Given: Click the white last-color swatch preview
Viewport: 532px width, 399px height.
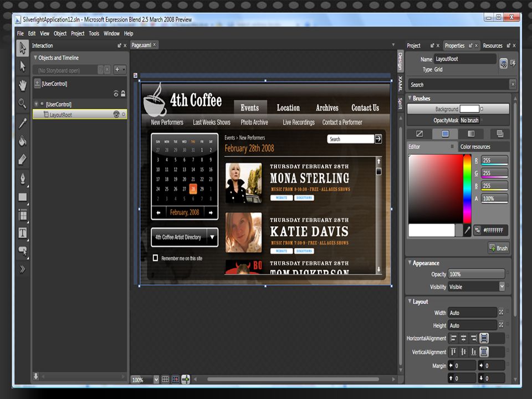Looking at the screenshot, I should (x=431, y=230).
